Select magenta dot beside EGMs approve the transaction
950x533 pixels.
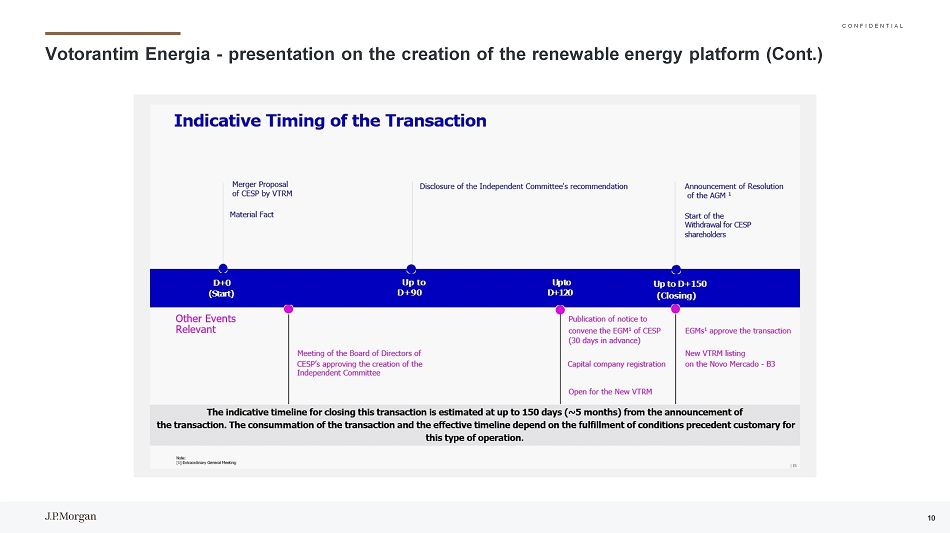(x=676, y=309)
